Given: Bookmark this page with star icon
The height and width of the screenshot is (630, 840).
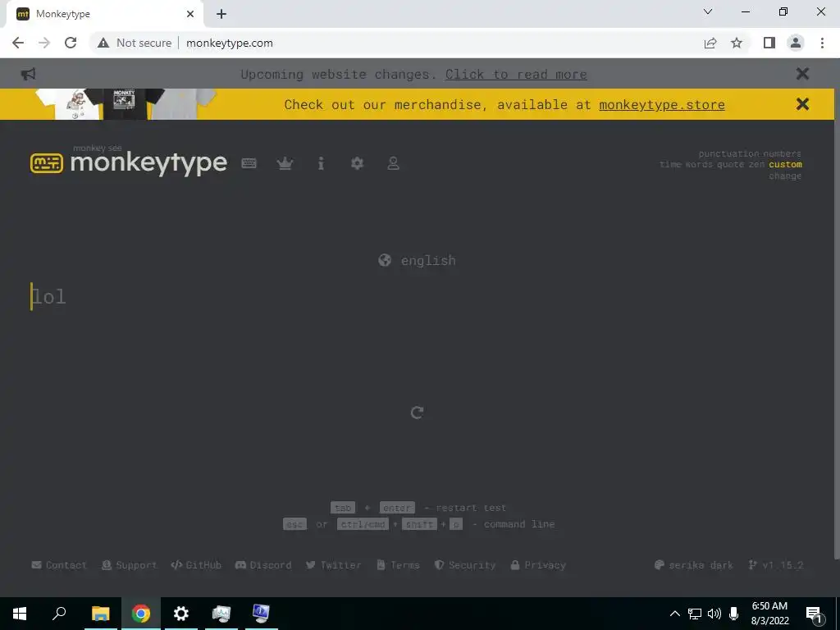Looking at the screenshot, I should (737, 43).
